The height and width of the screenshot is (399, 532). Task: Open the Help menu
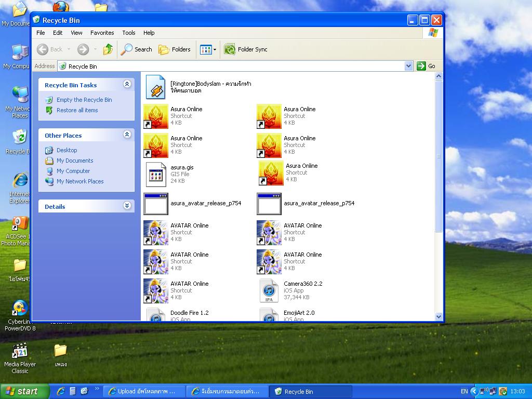149,33
